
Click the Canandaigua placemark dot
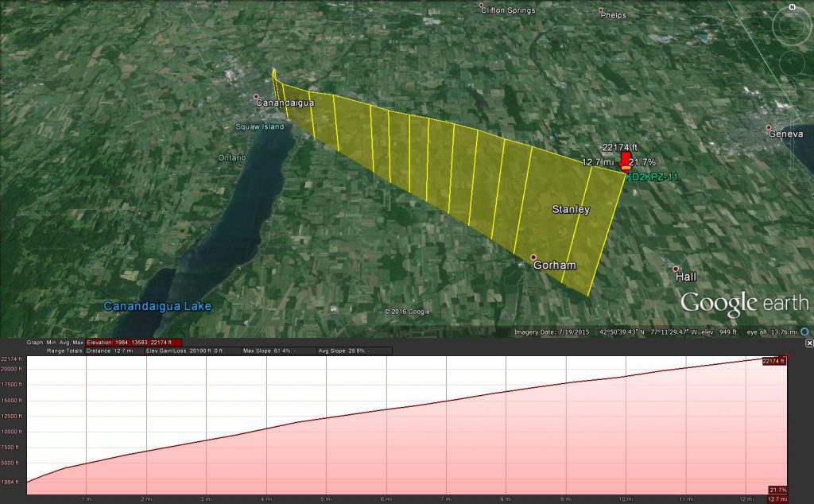click(x=258, y=95)
